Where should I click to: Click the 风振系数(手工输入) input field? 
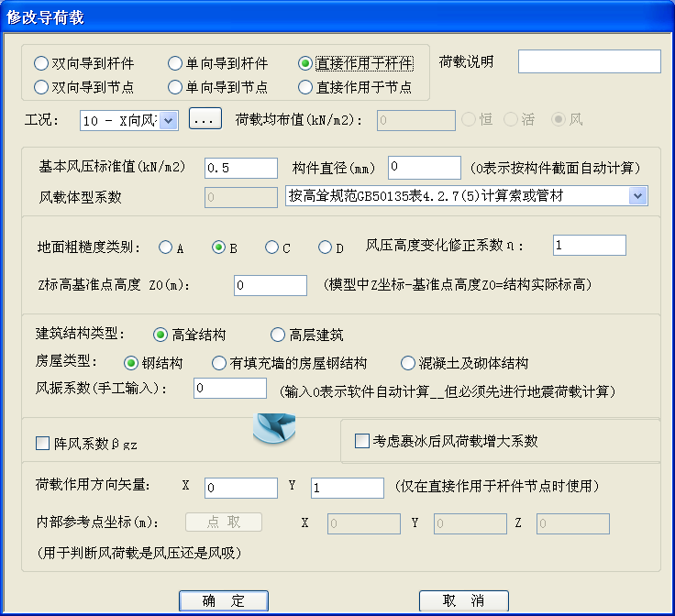pos(230,389)
